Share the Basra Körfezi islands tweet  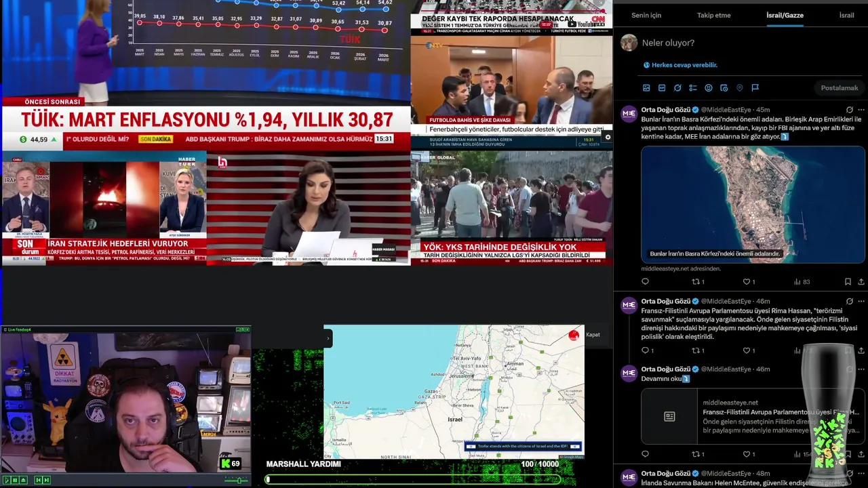861,282
